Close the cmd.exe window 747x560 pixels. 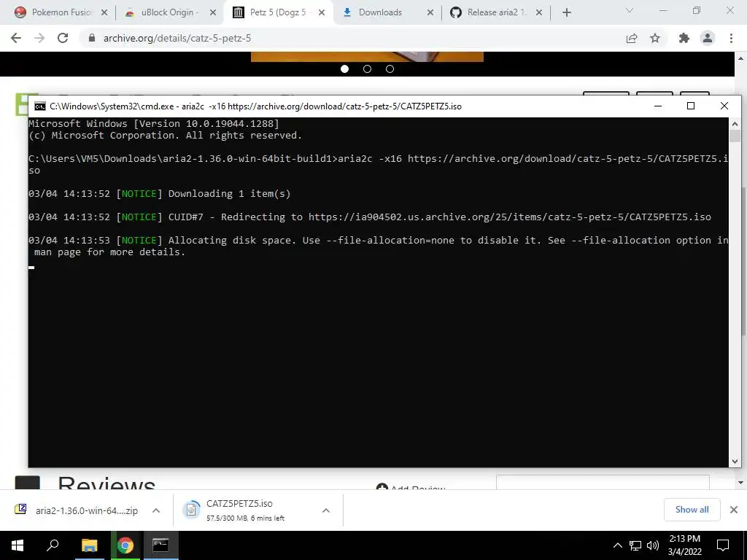(x=724, y=106)
